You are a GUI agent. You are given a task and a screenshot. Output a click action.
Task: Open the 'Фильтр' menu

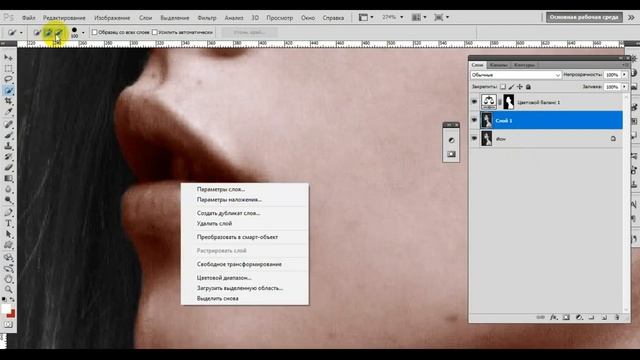tap(207, 18)
